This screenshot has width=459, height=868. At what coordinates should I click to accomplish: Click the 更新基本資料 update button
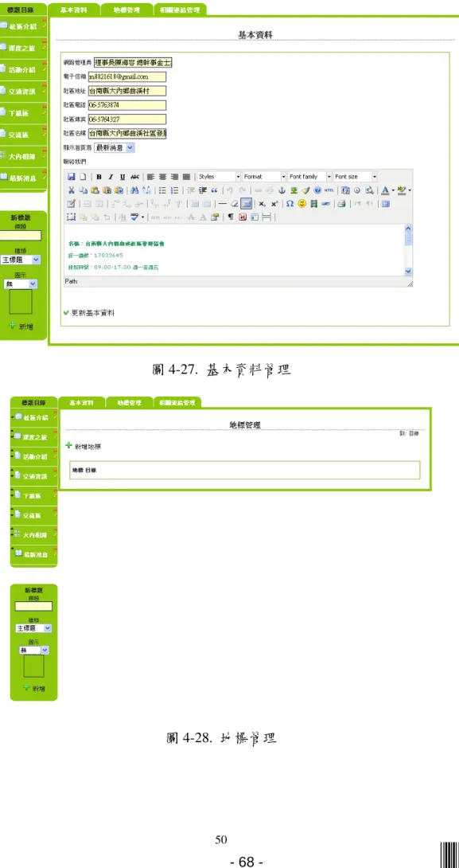89,313
